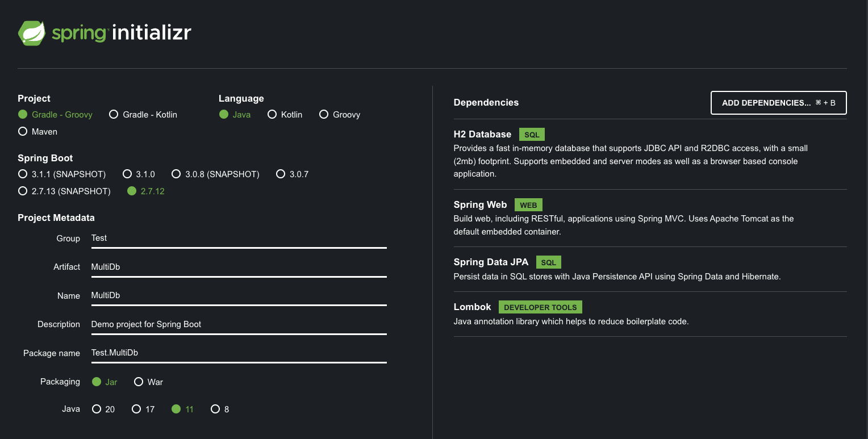This screenshot has width=868, height=439.
Task: Click the Spring Initializr leaf logo
Action: click(32, 33)
